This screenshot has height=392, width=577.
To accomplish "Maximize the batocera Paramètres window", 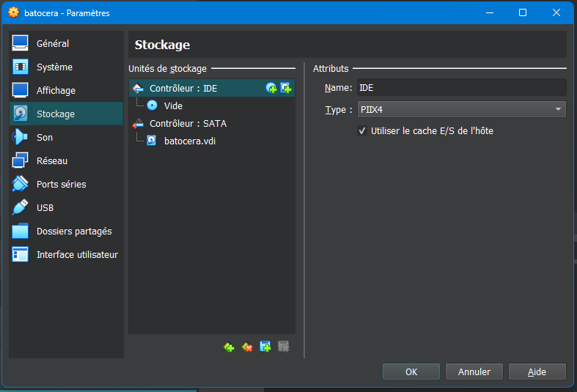I will coord(523,13).
